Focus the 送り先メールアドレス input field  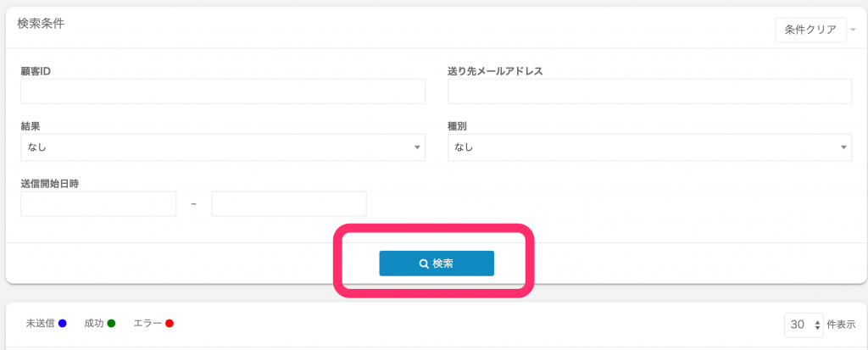click(649, 92)
